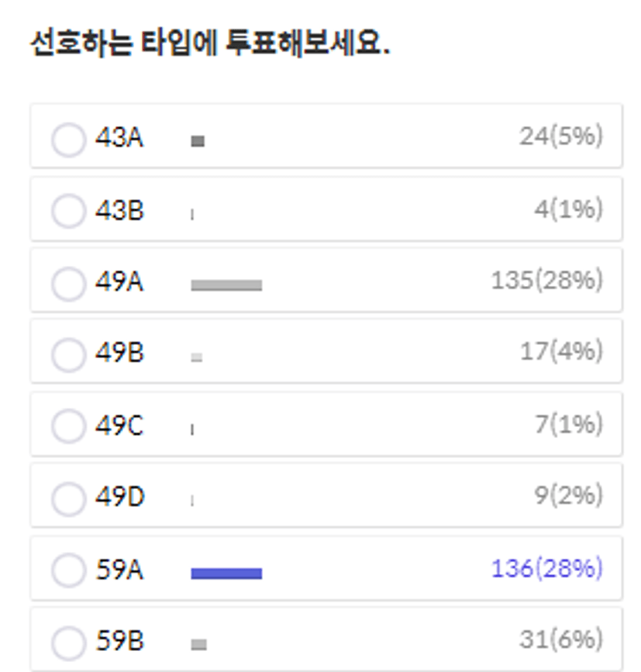Click the small 43A result bar
The width and height of the screenshot is (641, 672).
(x=198, y=141)
